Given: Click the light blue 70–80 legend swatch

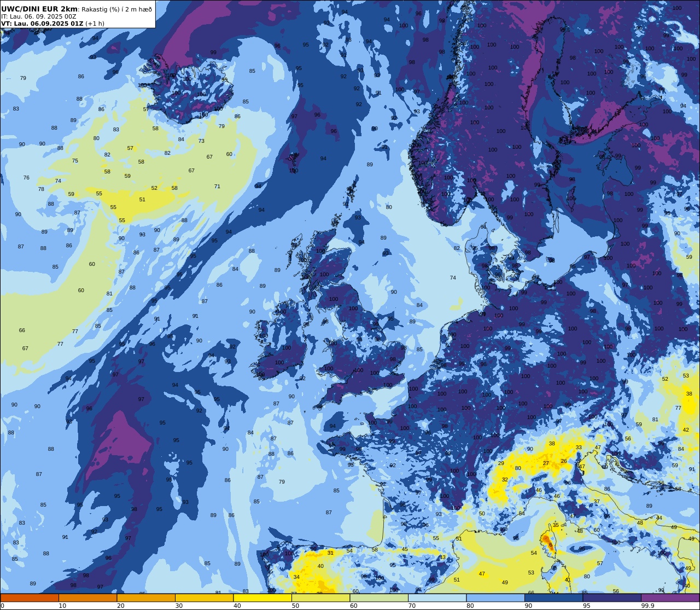Looking at the screenshot, I should click(437, 597).
